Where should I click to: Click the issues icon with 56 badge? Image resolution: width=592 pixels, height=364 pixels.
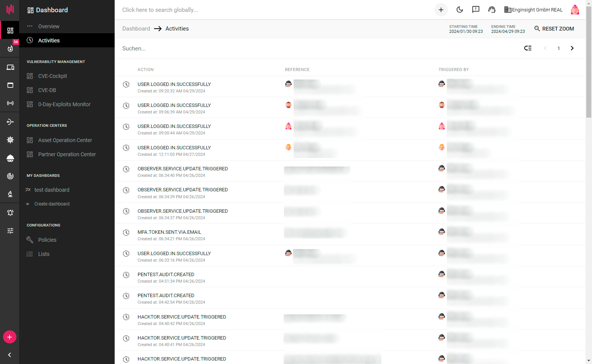(10, 49)
